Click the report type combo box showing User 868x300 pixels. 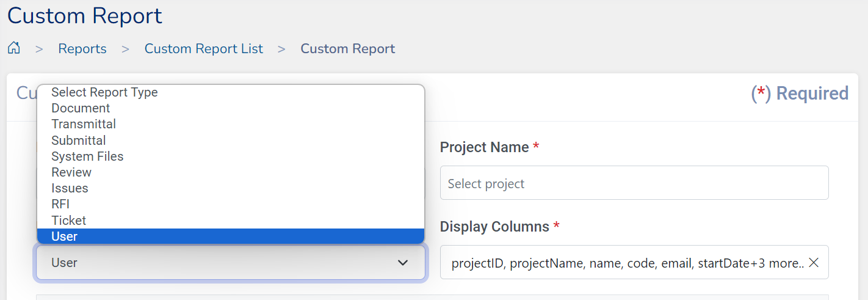click(x=214, y=263)
